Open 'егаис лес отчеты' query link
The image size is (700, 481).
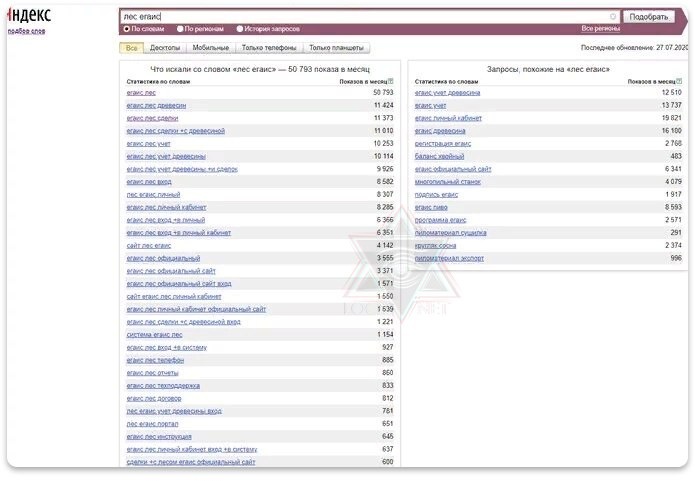tap(152, 373)
